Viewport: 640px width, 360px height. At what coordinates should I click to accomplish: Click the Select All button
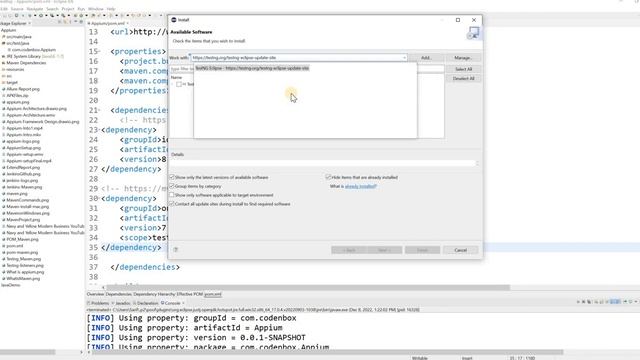[463, 69]
